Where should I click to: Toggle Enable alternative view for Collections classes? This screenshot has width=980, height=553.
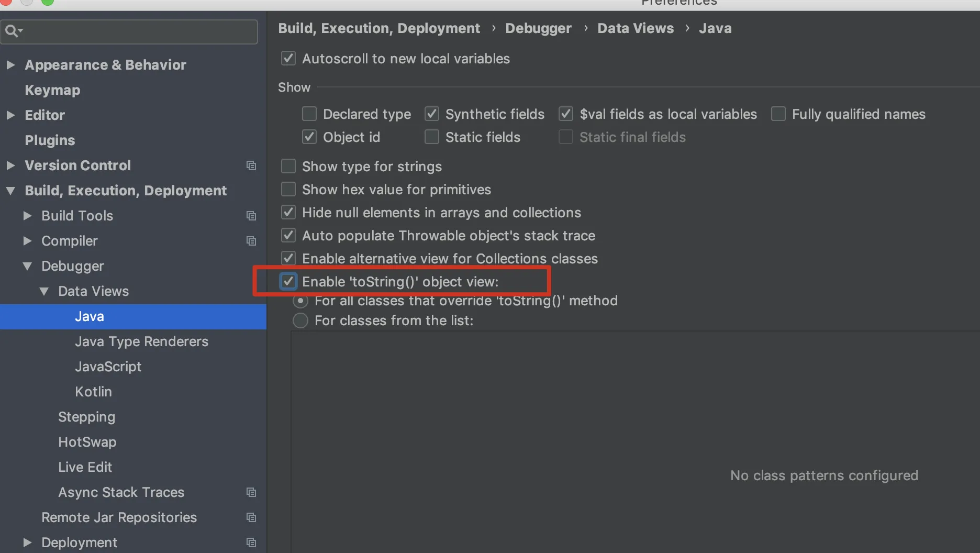pos(288,258)
